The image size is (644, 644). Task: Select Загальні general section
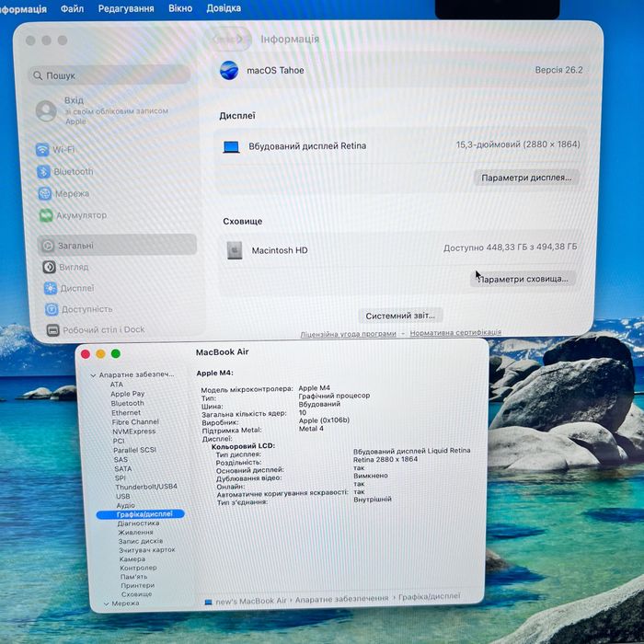click(117, 246)
